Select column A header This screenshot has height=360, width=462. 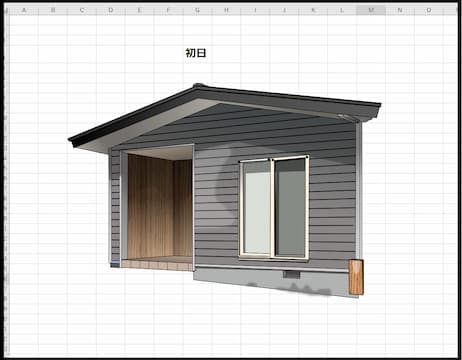point(24,10)
